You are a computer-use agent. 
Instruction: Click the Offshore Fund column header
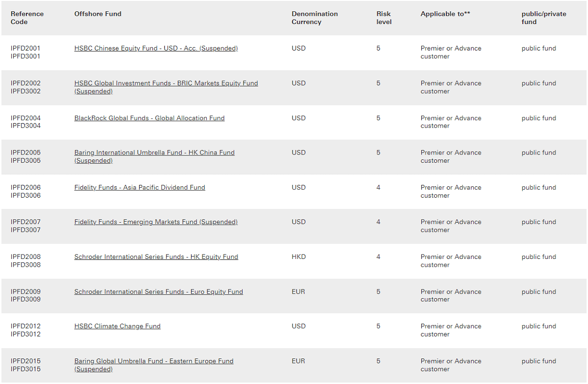click(98, 14)
